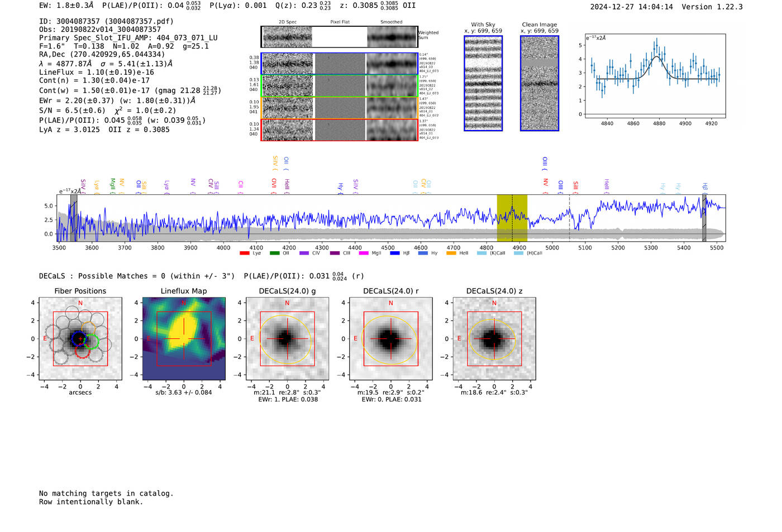Click the Clean Image cutout
782x532 pixels.
coord(540,83)
